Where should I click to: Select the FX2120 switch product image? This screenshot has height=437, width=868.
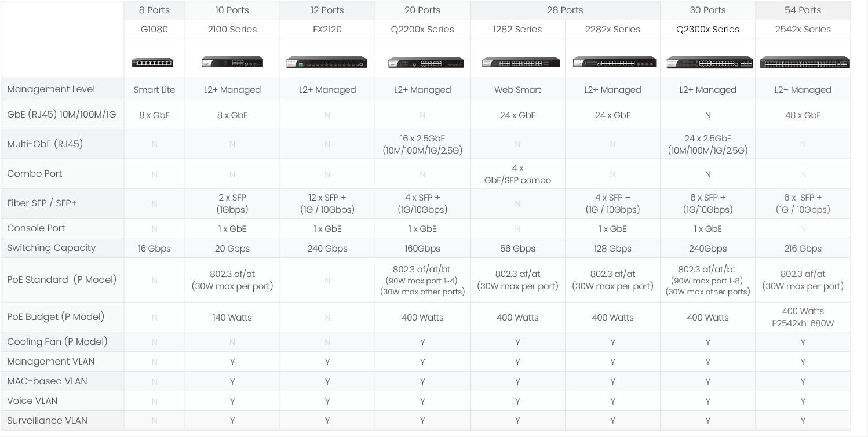pos(327,62)
